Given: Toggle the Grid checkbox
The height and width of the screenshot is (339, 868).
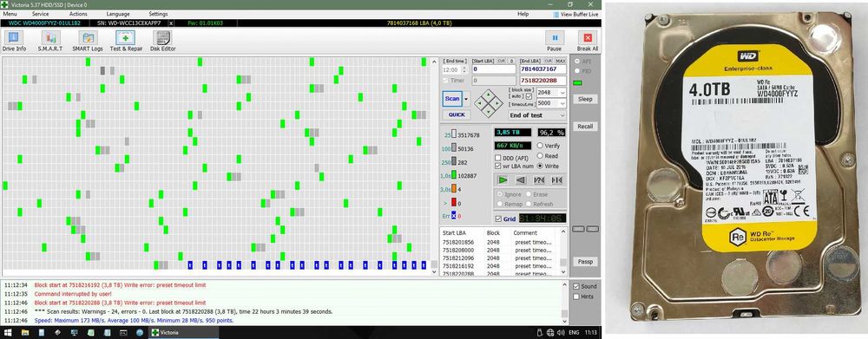Looking at the screenshot, I should click(x=499, y=219).
